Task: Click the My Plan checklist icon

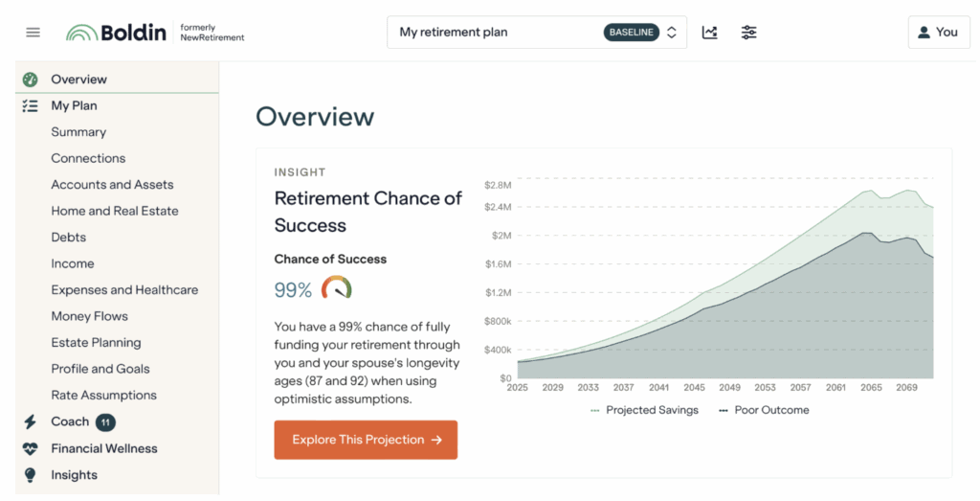Action: [x=30, y=106]
